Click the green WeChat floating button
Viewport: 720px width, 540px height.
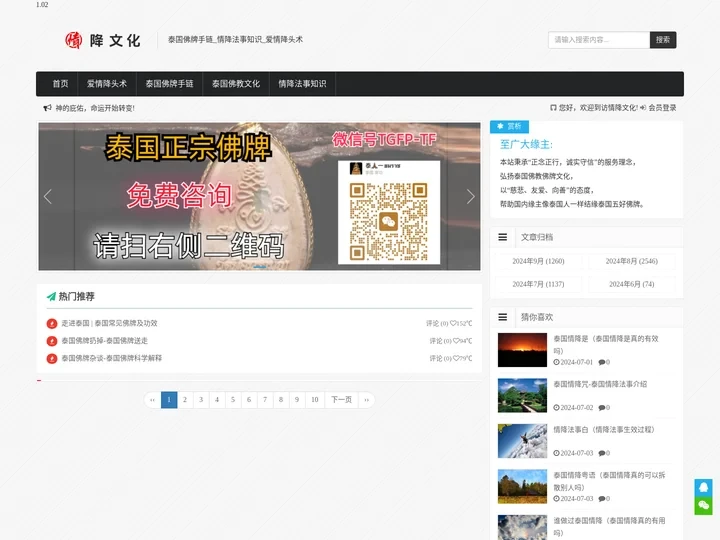(703, 506)
